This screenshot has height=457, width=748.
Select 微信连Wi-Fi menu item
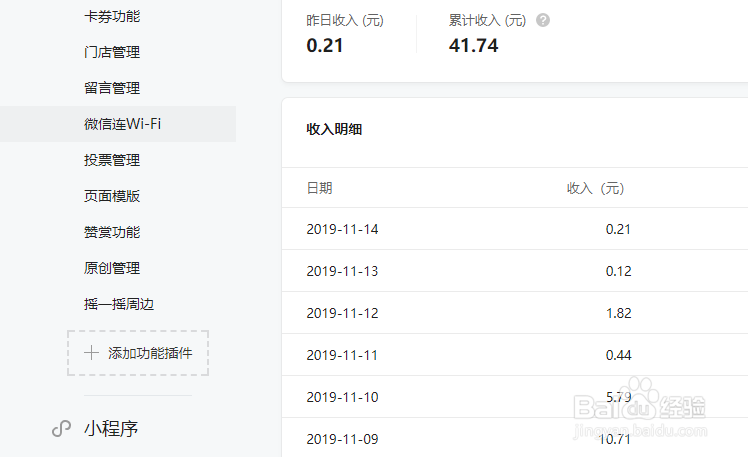122,124
